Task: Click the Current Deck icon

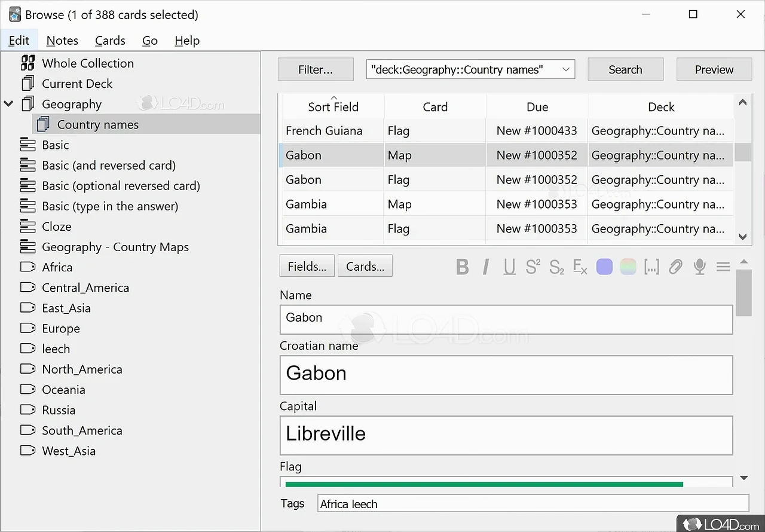Action: (x=27, y=84)
